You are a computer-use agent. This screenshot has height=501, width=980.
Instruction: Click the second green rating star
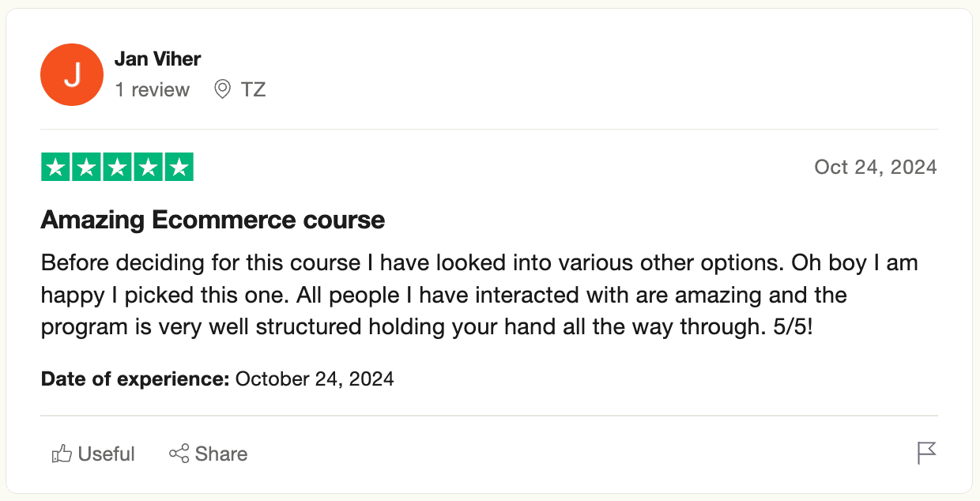coord(86,168)
